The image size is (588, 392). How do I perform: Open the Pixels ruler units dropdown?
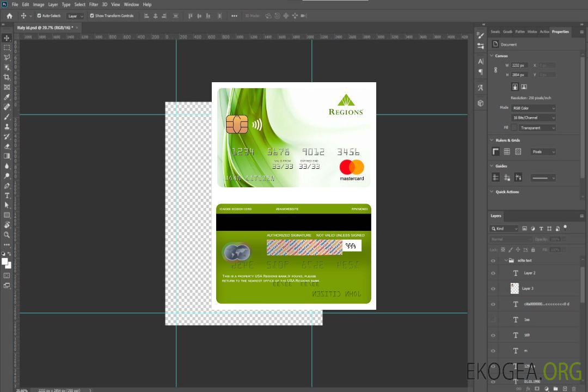(x=543, y=151)
